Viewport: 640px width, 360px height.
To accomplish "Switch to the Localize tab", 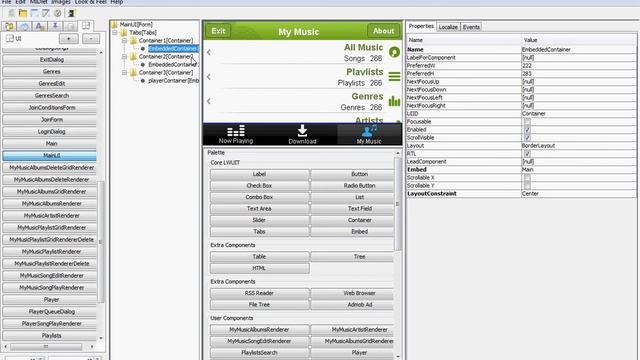I will [x=448, y=27].
